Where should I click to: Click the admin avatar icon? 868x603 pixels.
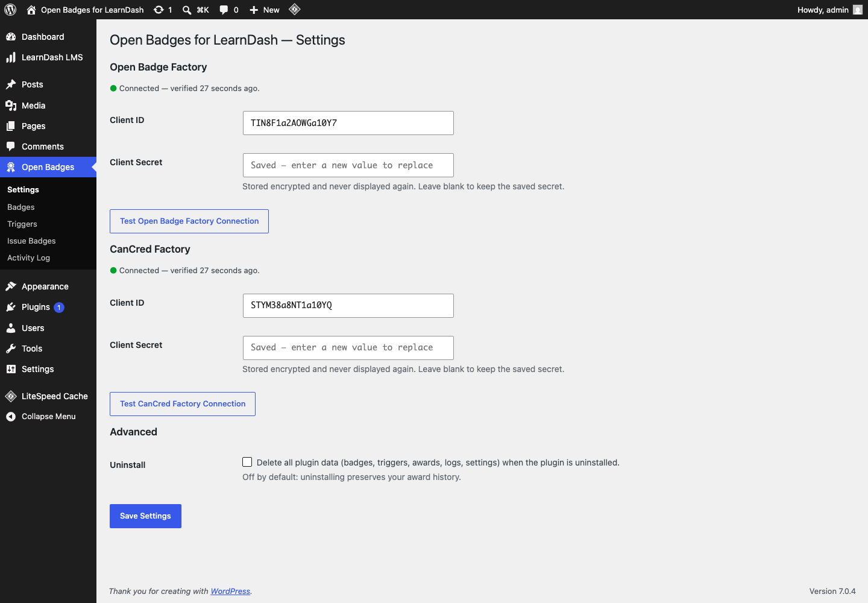point(858,10)
